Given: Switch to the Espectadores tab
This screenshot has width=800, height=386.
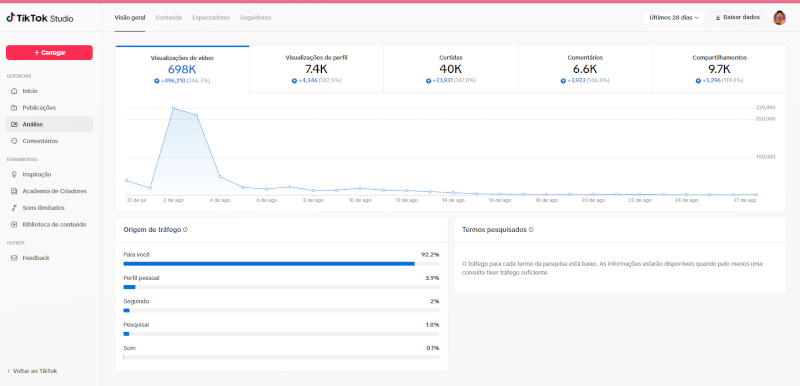Looking at the screenshot, I should (x=211, y=18).
